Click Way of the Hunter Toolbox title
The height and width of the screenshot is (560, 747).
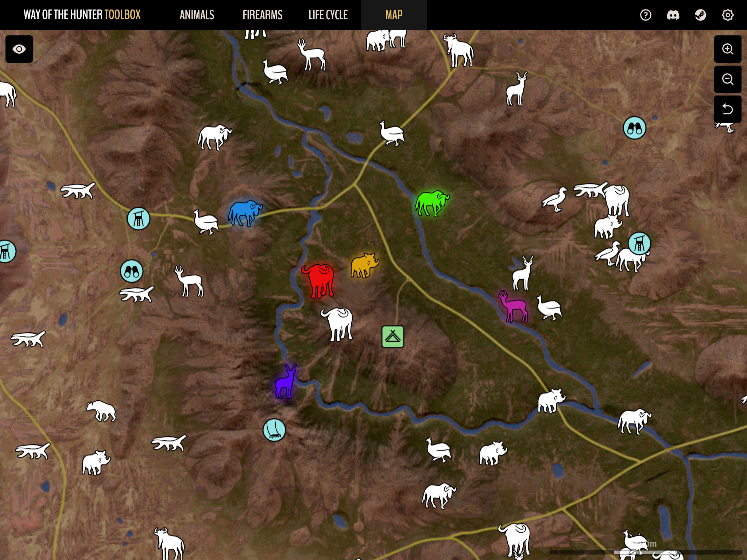pyautogui.click(x=82, y=15)
